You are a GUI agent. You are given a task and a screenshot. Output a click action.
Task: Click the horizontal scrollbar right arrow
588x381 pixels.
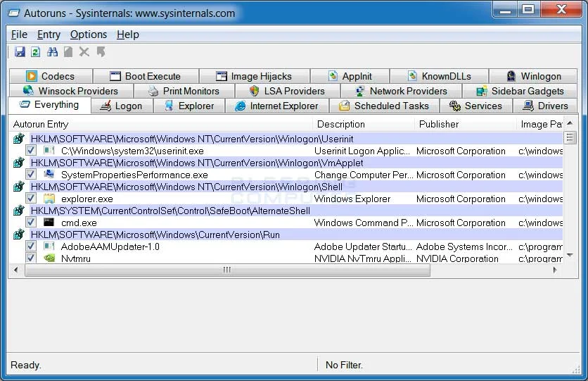pyautogui.click(x=555, y=270)
